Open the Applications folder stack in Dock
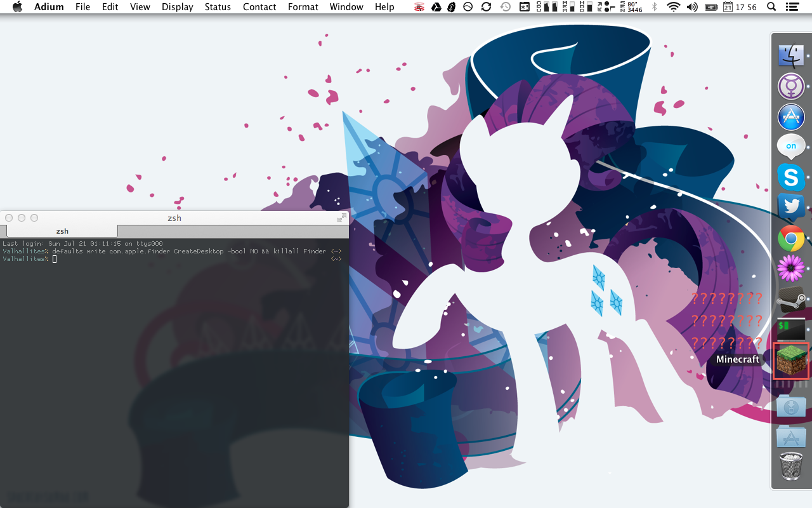Viewport: 812px width, 508px height. pos(791,437)
